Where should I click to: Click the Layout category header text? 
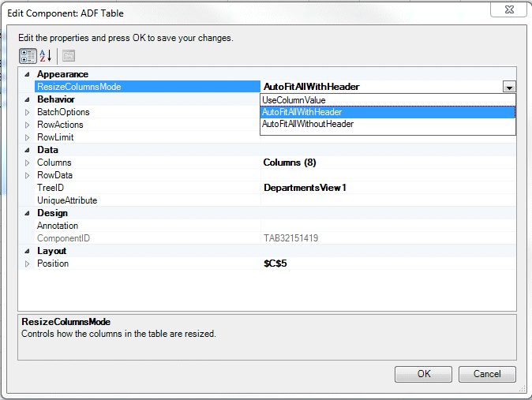[51, 251]
